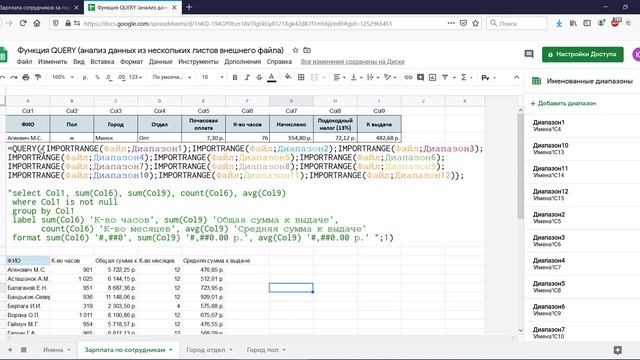Image resolution: width=640 pixels, height=360 pixels.
Task: Open zoom 100% dropdown
Action: (63, 77)
